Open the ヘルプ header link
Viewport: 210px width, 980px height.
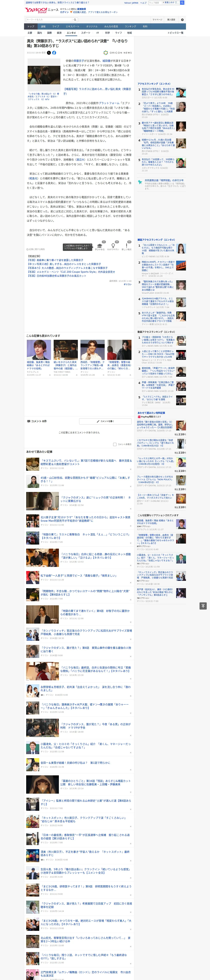143,3
